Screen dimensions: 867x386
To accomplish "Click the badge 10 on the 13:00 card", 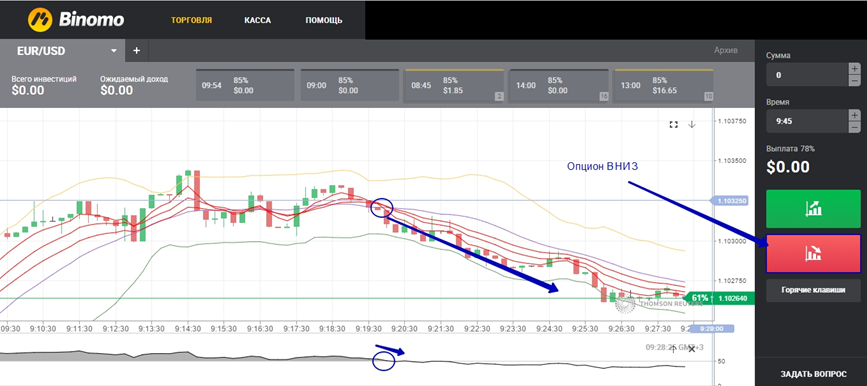I will click(x=708, y=97).
